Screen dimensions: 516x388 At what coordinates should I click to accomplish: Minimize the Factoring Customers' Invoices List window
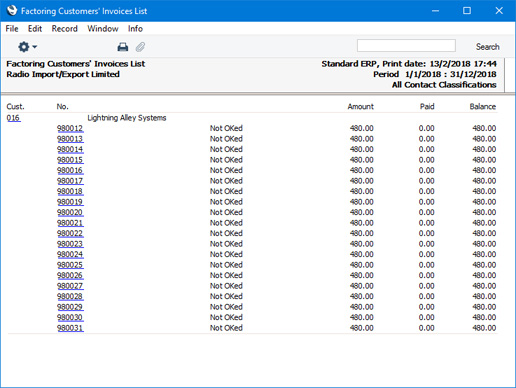[x=435, y=11]
